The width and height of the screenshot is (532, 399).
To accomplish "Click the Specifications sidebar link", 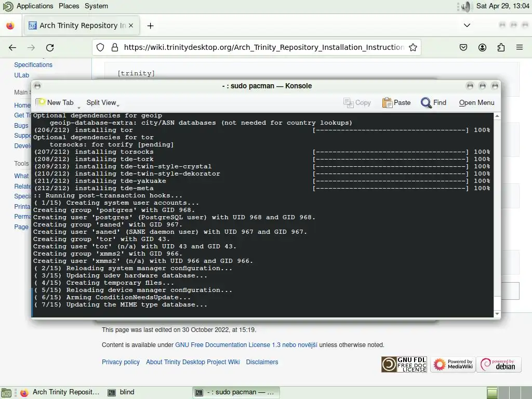I will click(33, 65).
